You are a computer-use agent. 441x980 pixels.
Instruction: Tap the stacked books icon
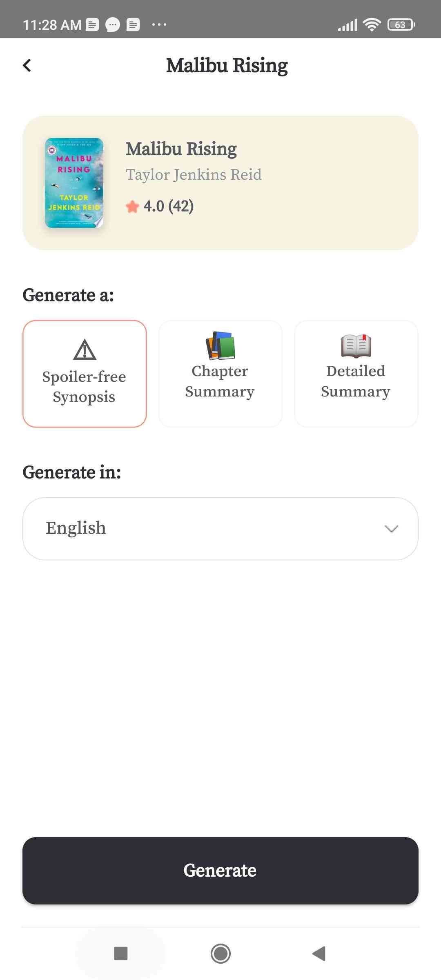220,345
